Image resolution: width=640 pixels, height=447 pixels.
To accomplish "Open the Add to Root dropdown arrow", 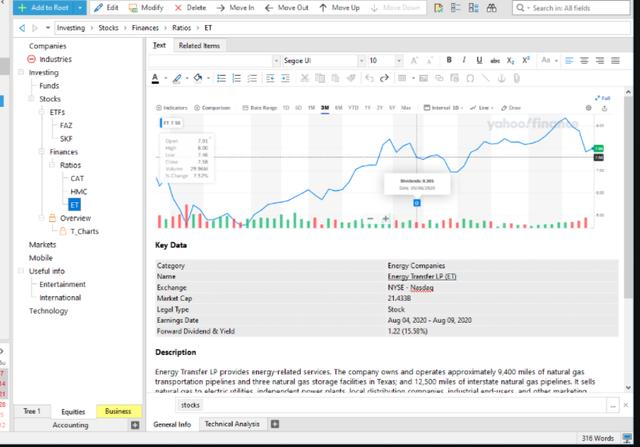I will point(80,8).
